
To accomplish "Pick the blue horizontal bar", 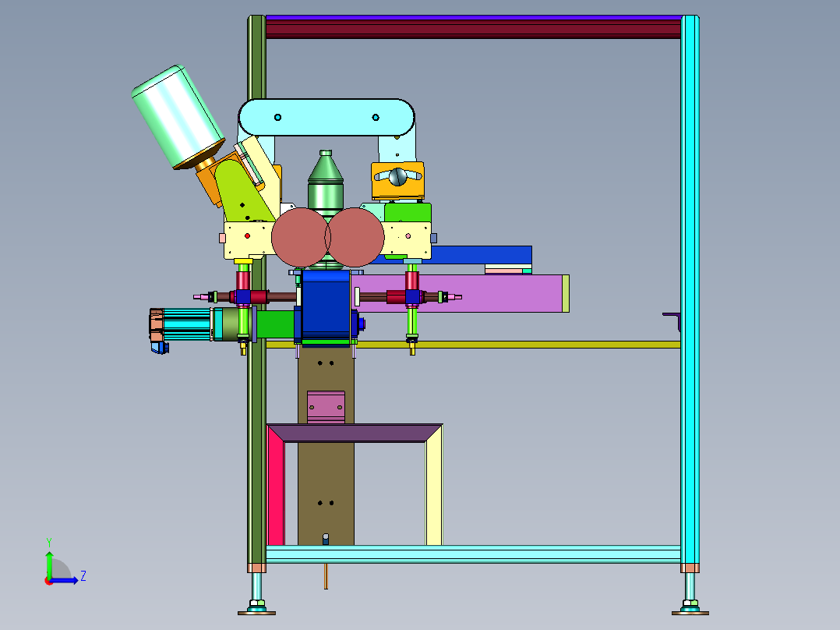I will [x=482, y=255].
